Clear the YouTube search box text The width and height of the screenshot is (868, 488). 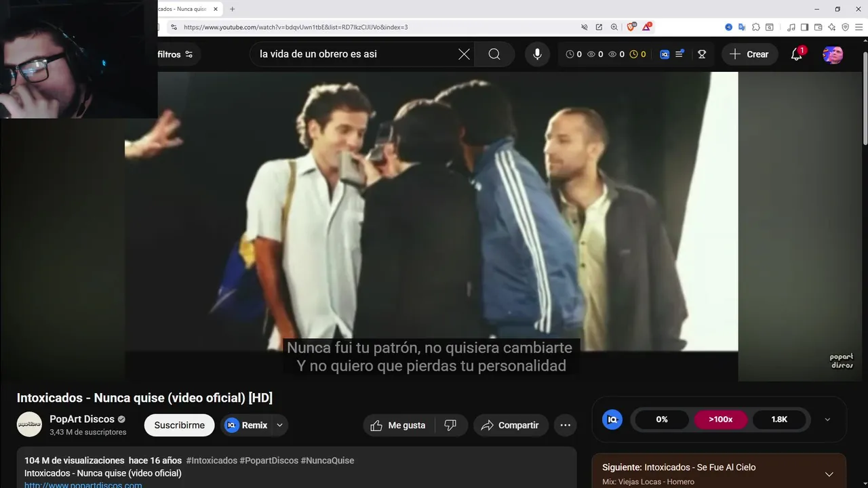[x=464, y=54]
